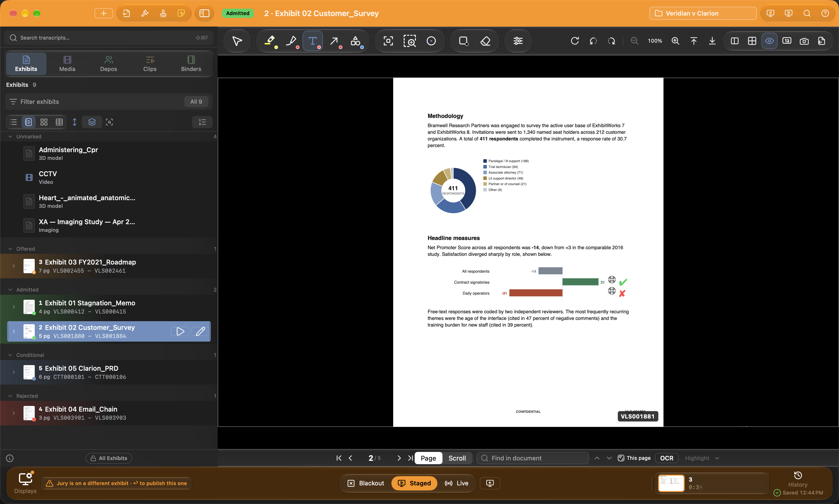839x504 pixels.
Task: Collapse the Unmarked group
Action: [10, 137]
